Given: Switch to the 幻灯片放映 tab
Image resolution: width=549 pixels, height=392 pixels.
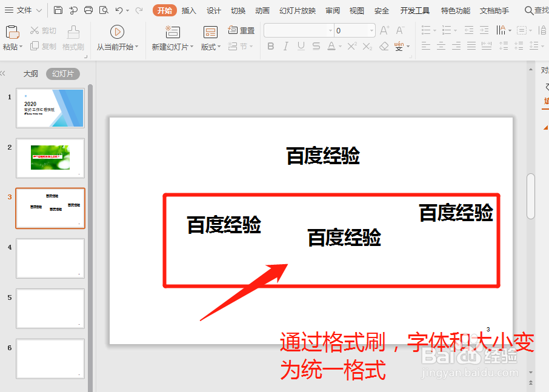Looking at the screenshot, I should click(298, 11).
